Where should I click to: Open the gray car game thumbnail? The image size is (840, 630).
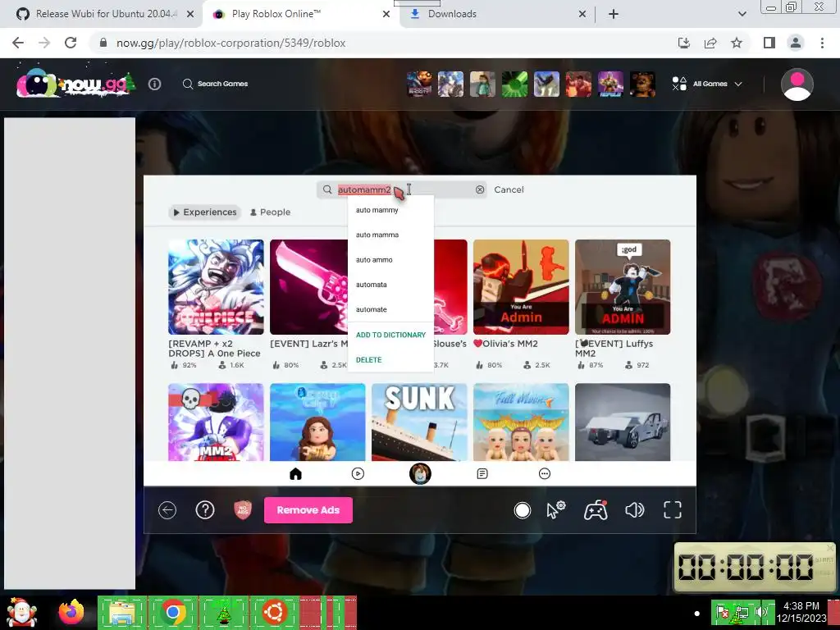623,422
